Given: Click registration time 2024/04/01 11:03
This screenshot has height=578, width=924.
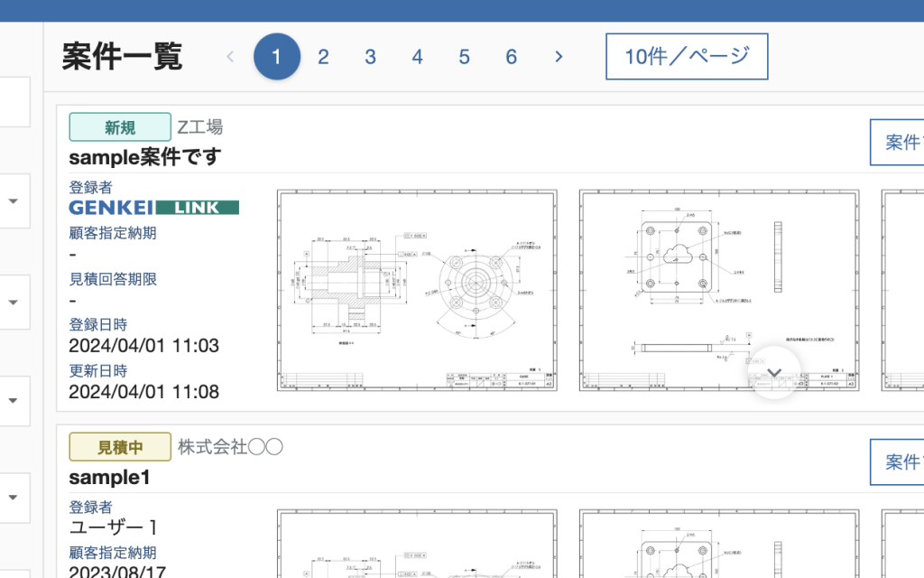Looking at the screenshot, I should click(x=143, y=346).
